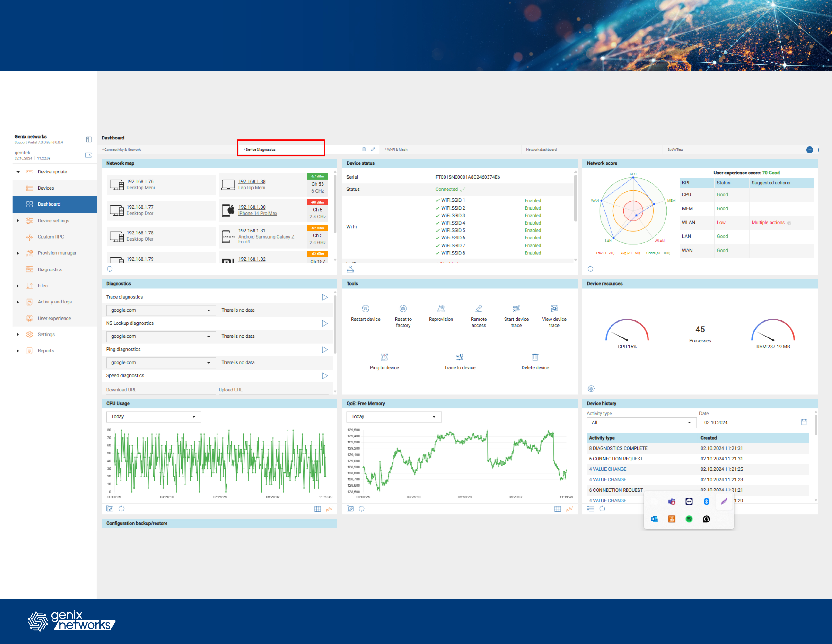Open the CPU Usage Today dropdown
The width and height of the screenshot is (832, 644).
pos(153,417)
